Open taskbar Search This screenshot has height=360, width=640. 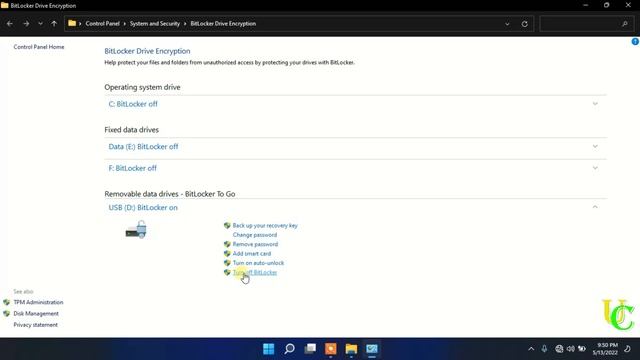(289, 349)
